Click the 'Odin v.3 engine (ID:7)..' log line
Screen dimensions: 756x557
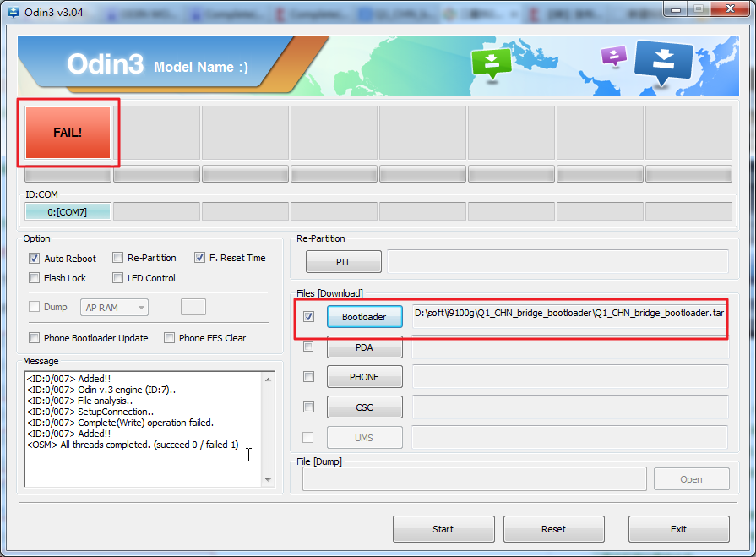(x=101, y=390)
